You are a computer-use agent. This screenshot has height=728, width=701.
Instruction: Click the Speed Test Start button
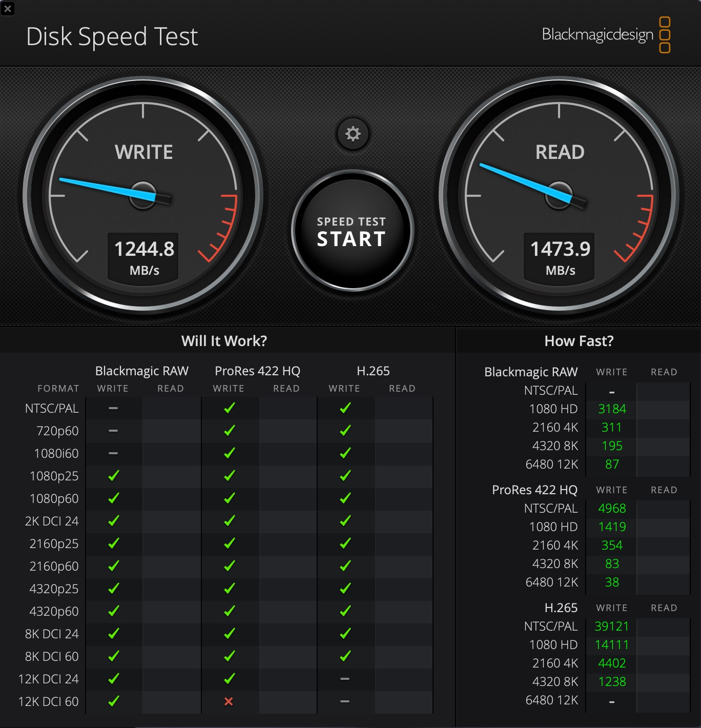click(352, 231)
